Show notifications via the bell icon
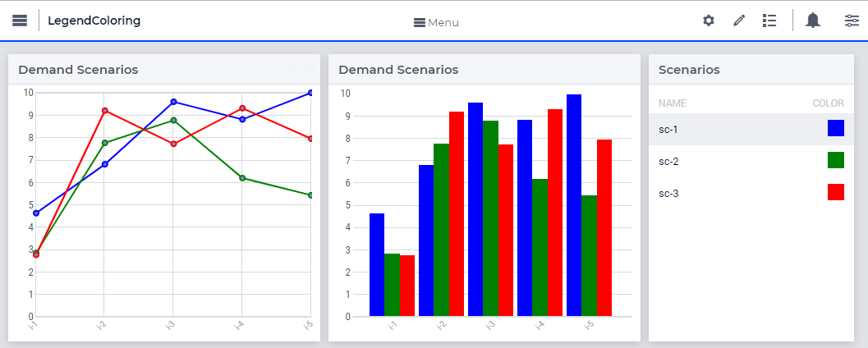Viewport: 868px width, 348px height. (x=813, y=21)
